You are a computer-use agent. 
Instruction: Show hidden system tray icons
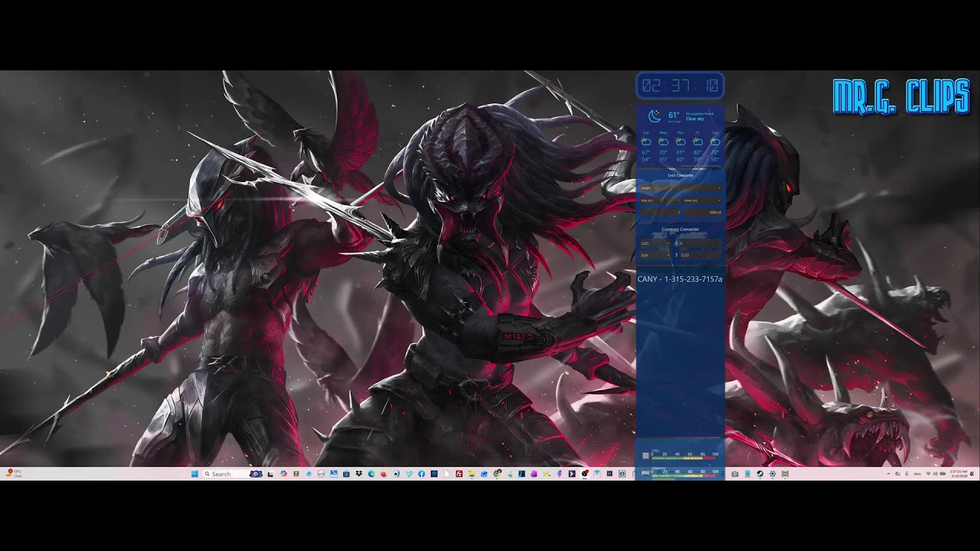(x=889, y=474)
